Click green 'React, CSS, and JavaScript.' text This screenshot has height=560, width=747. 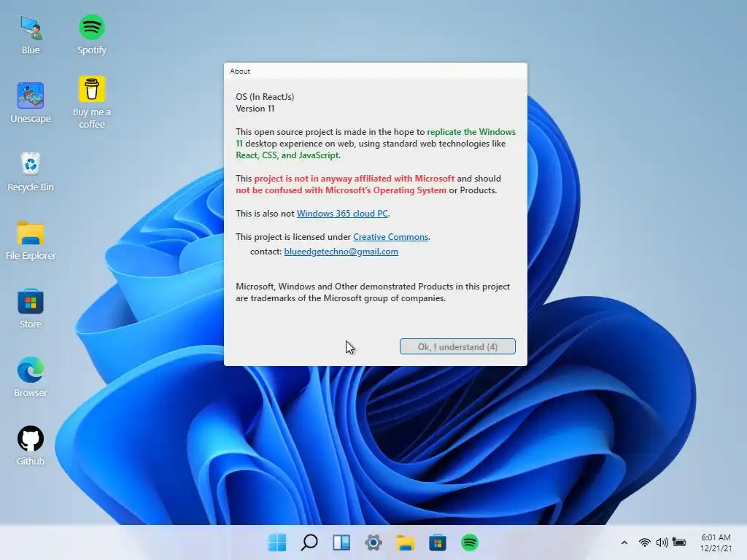pos(288,155)
